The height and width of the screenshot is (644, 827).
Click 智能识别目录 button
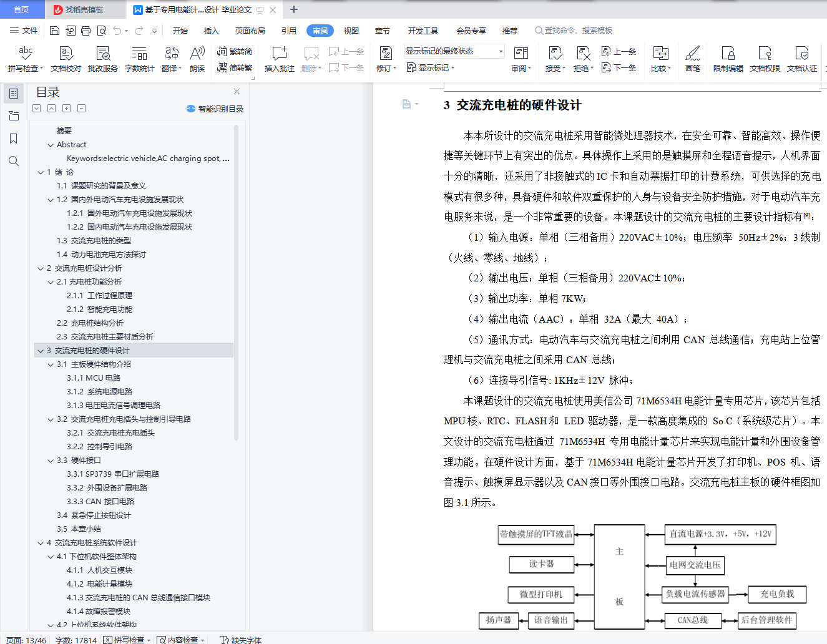pyautogui.click(x=215, y=109)
